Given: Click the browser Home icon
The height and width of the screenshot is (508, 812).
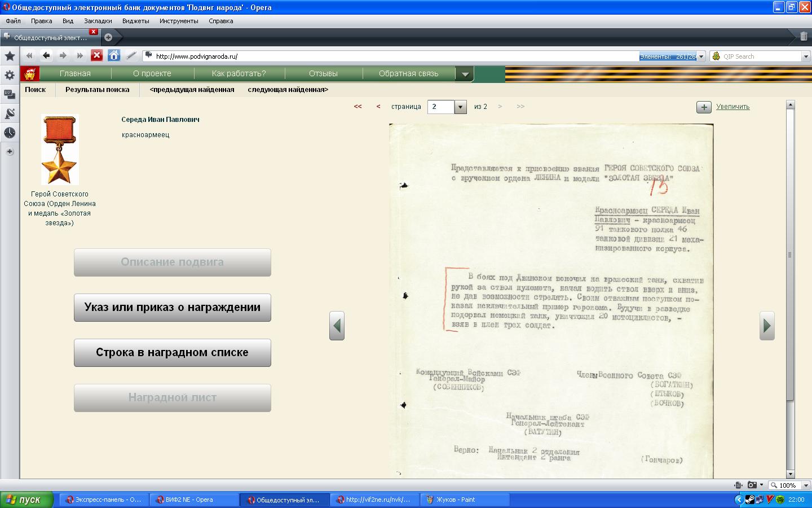Looking at the screenshot, I should (114, 55).
